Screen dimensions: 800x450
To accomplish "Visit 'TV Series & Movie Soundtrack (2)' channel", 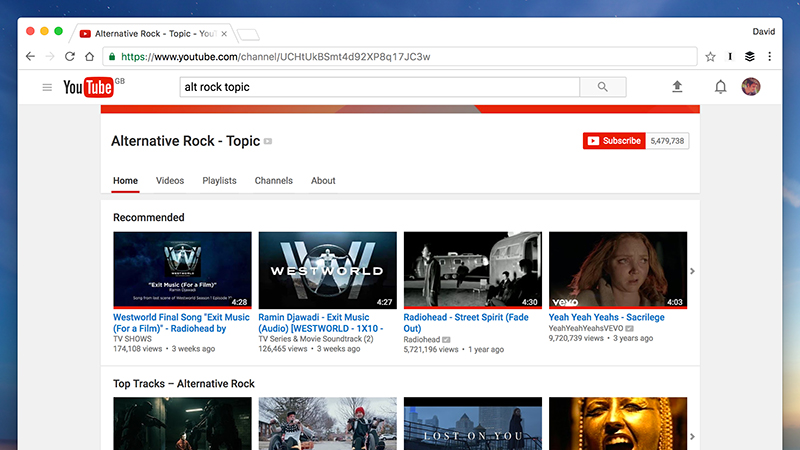I will (316, 339).
